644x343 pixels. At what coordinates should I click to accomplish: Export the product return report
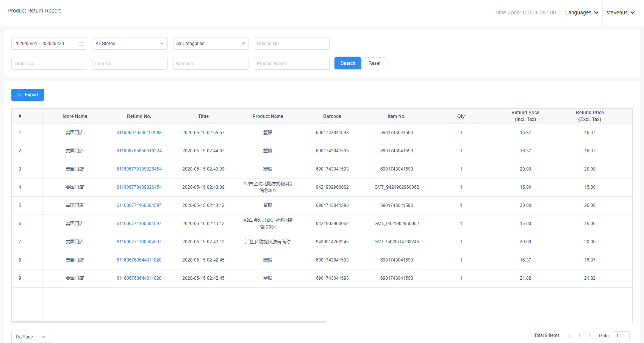point(28,95)
